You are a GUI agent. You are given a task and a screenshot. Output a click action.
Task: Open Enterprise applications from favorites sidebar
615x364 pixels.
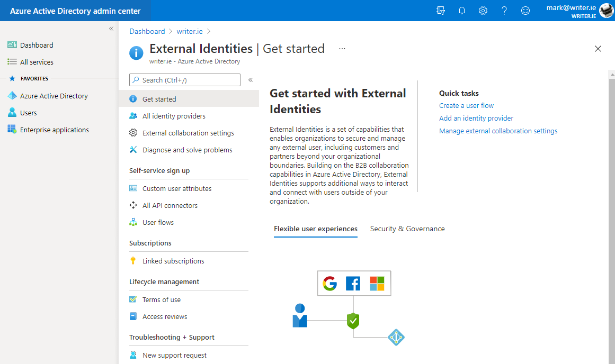54,130
